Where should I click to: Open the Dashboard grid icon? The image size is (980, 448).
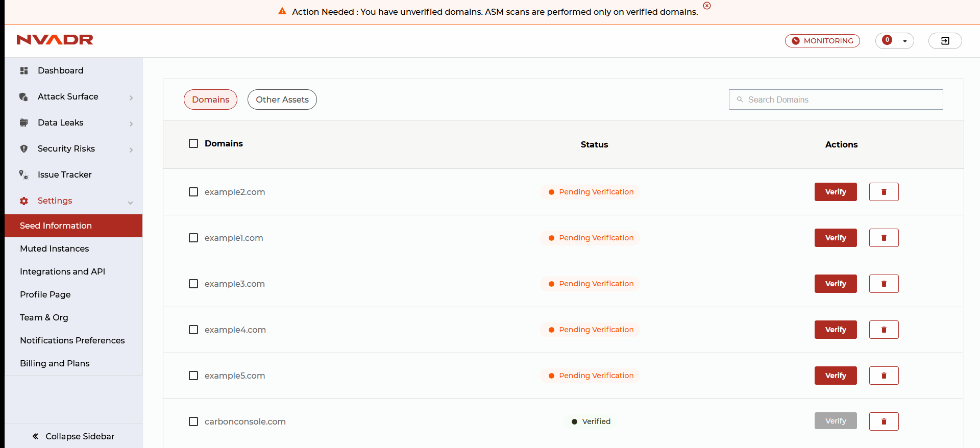24,71
